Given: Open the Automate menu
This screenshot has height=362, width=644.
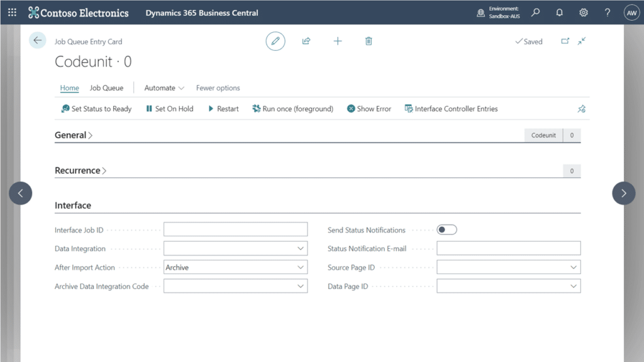Looking at the screenshot, I should coord(160,88).
